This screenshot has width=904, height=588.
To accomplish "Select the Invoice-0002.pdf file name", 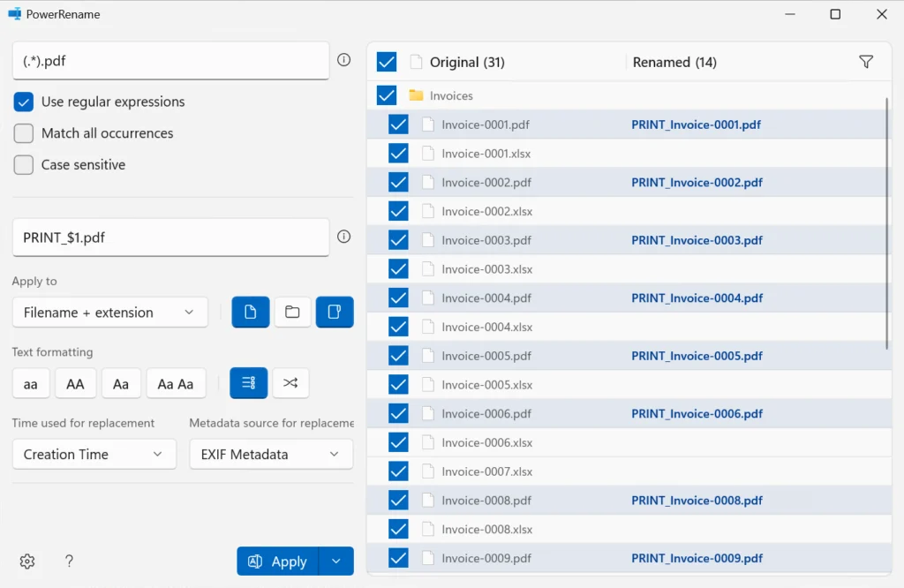I will click(x=486, y=182).
